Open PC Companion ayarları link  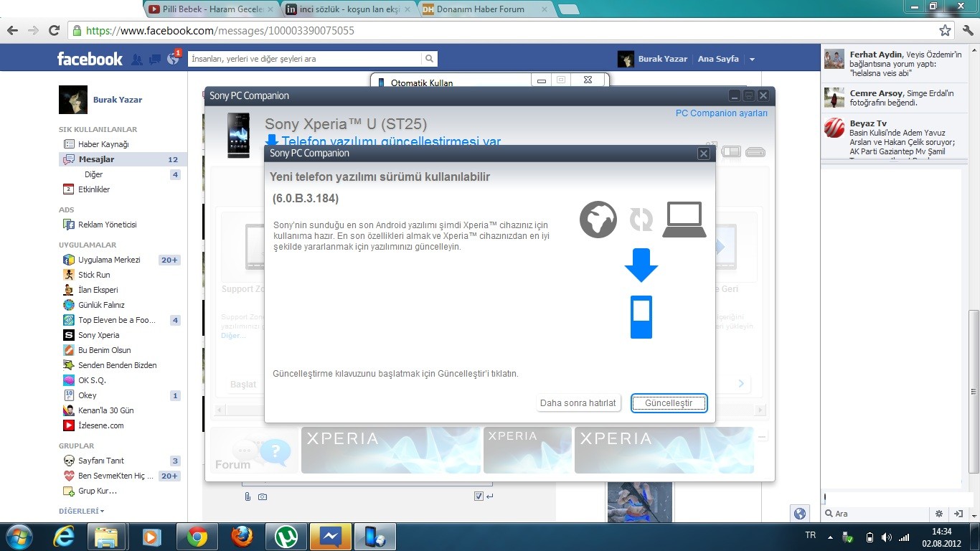point(722,113)
